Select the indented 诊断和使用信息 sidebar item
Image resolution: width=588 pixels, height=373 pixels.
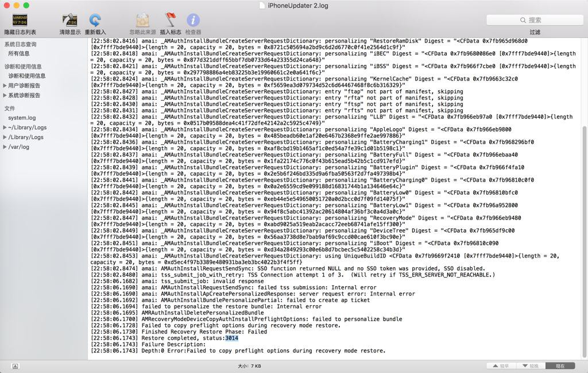27,76
